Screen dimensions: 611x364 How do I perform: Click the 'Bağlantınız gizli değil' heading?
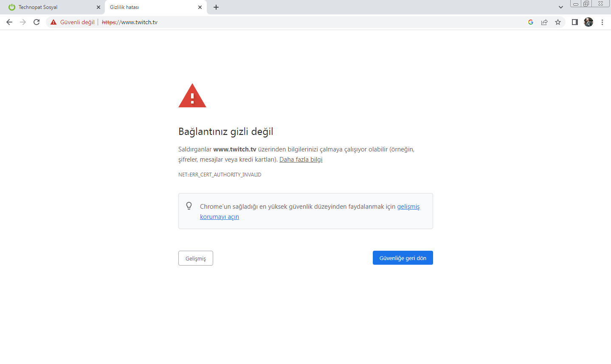pyautogui.click(x=226, y=132)
